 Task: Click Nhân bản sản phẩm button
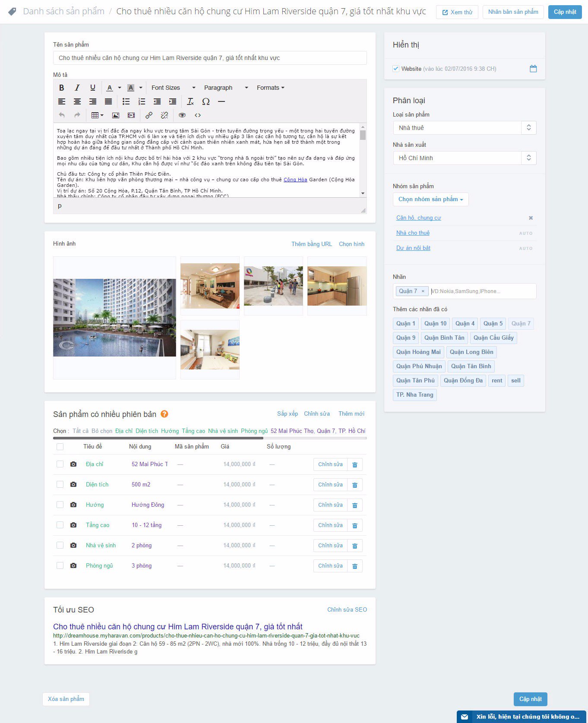(513, 12)
